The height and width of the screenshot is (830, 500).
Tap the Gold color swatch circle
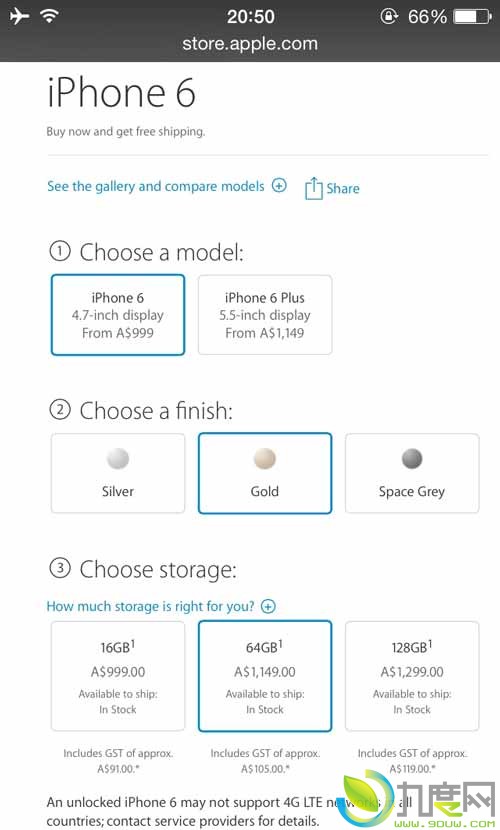coord(265,458)
